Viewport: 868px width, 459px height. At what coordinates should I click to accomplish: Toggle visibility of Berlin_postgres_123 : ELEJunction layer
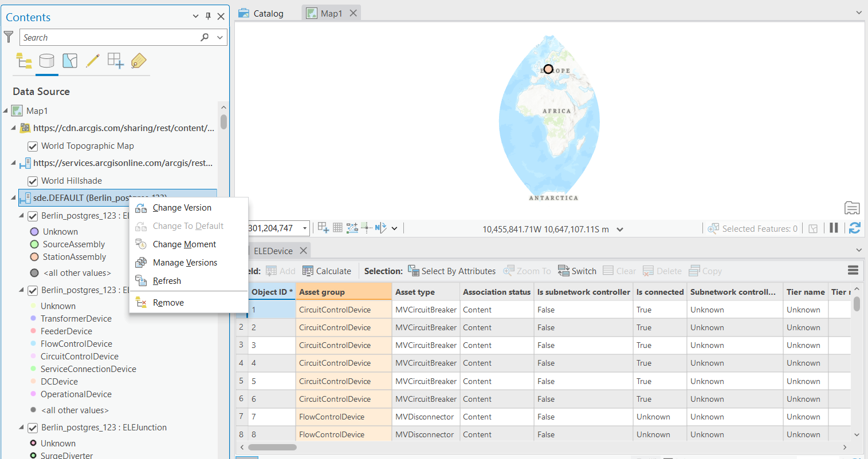tap(33, 428)
